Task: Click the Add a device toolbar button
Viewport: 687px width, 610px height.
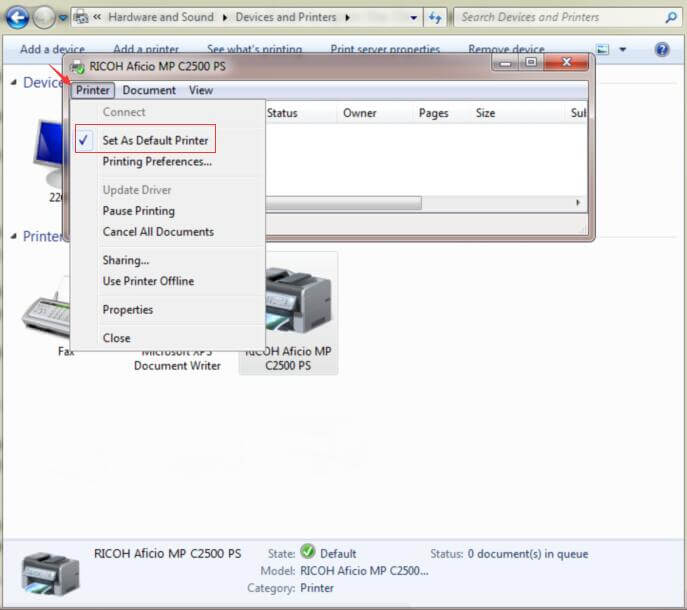Action: pos(52,49)
